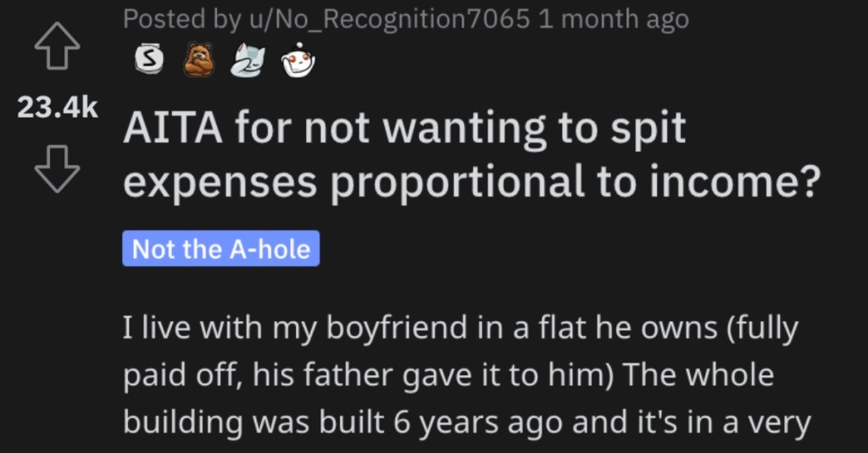This screenshot has height=453, width=868.
Task: Open the post title beginning 'AITA for not wanting'
Action: 471,155
